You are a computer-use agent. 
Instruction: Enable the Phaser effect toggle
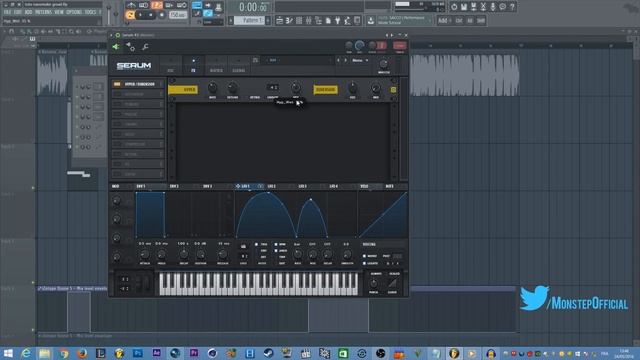tap(117, 114)
